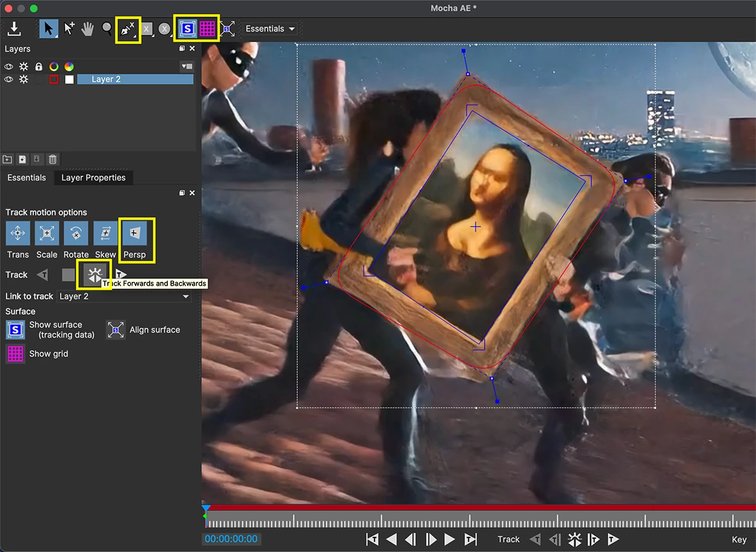Toggle Show grid in Surface section
The height and width of the screenshot is (552, 756).
pyautogui.click(x=15, y=354)
